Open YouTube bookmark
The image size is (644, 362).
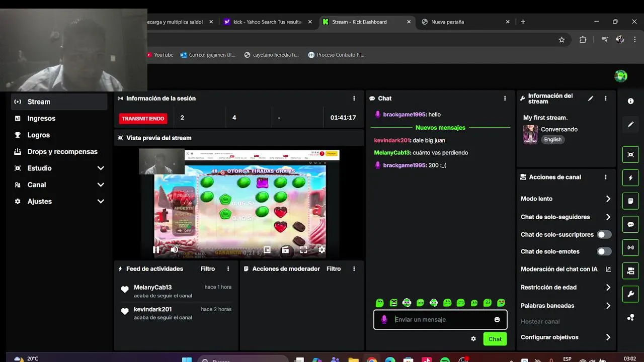(x=160, y=55)
